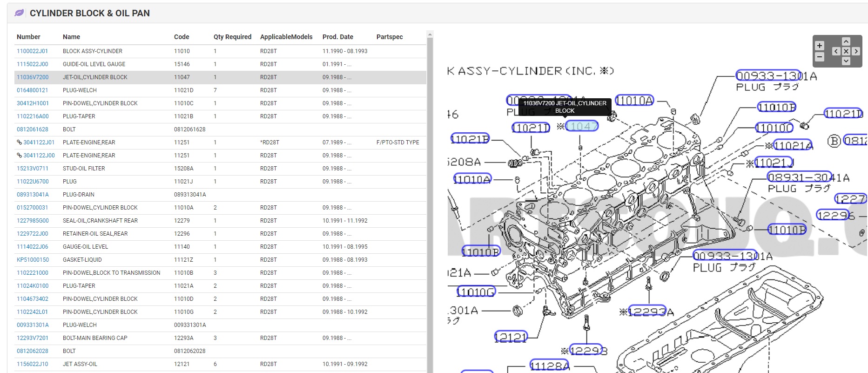Pan the diagram down with arrow
The image size is (868, 373).
click(x=846, y=61)
